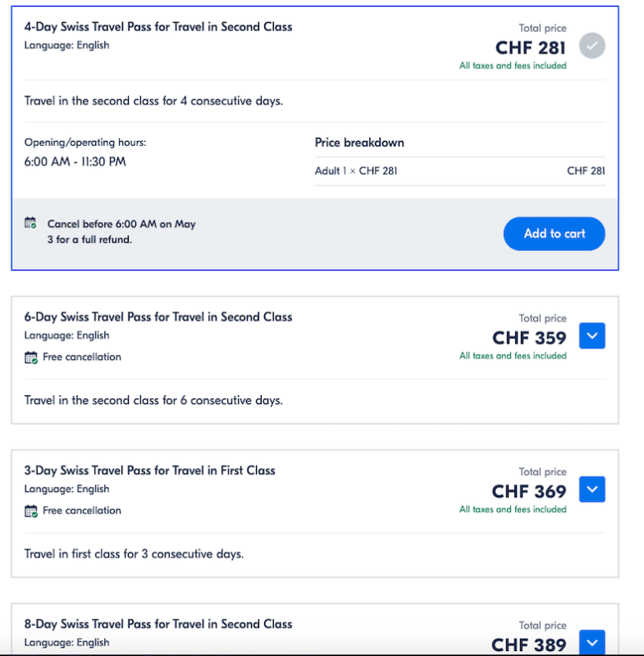Add the 4-Day Swiss Travel Pass to cart
Viewport: 644px width, 656px height.
pos(554,234)
